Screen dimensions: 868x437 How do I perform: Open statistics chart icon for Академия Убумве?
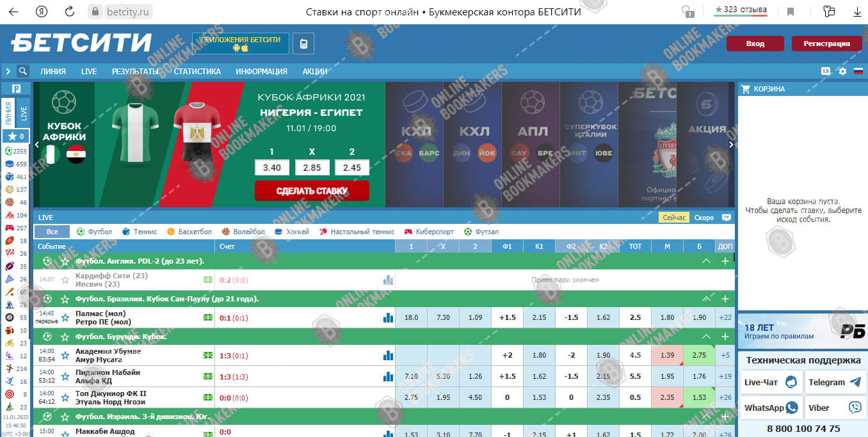388,356
